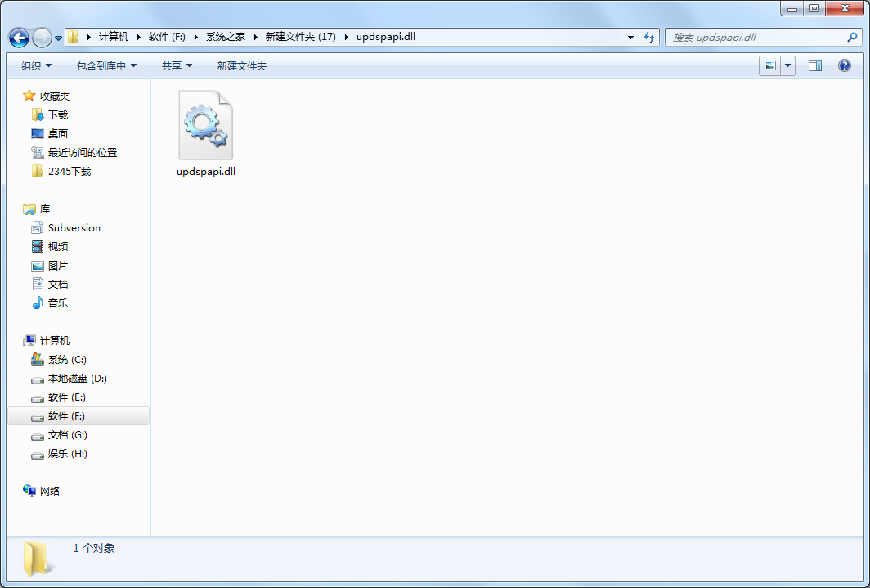
Task: Open the 下载 (Downloads) folder in sidebar
Action: tap(61, 114)
